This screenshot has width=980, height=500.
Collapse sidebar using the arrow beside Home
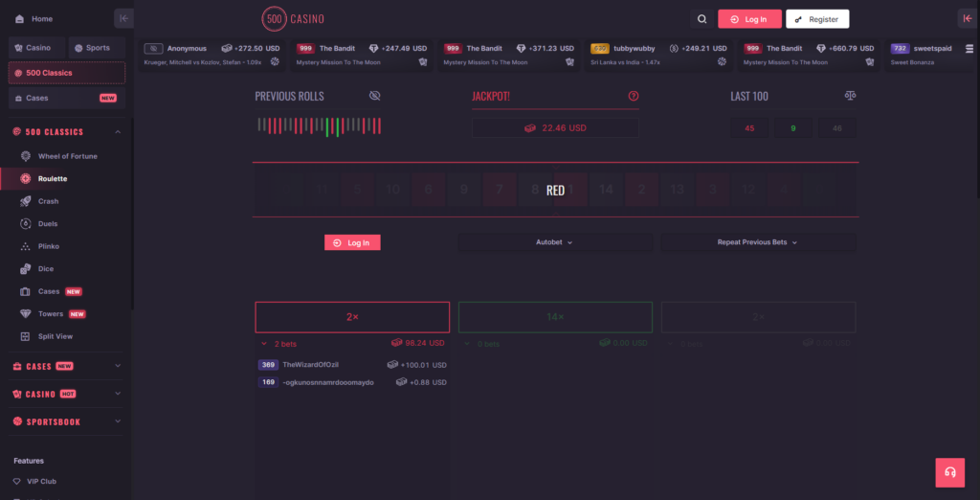(123, 19)
